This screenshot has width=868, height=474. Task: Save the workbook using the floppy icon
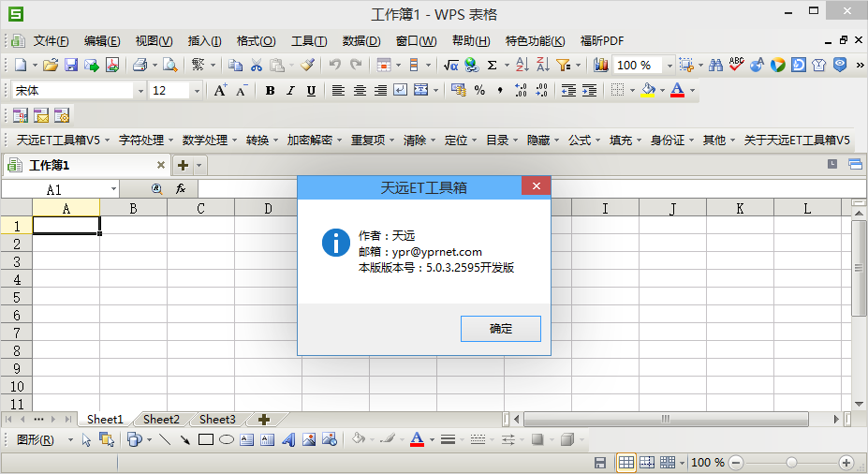coord(71,66)
